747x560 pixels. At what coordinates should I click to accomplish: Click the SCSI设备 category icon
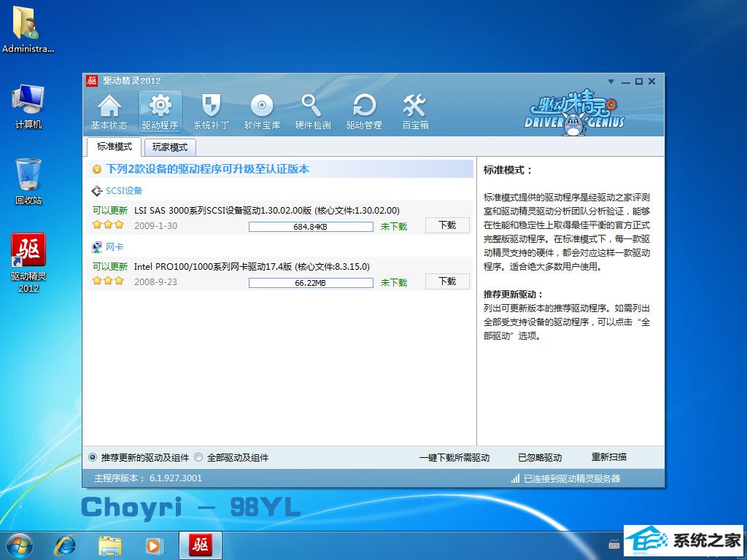pyautogui.click(x=97, y=191)
